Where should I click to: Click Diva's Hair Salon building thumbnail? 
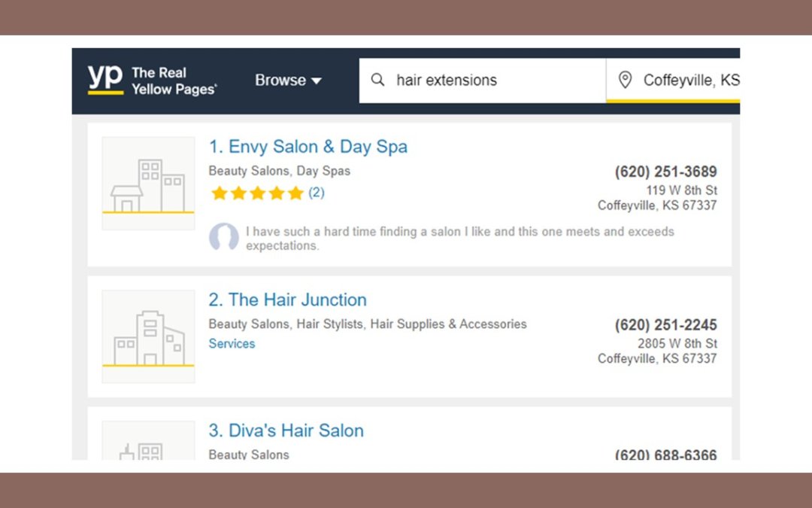tap(148, 440)
